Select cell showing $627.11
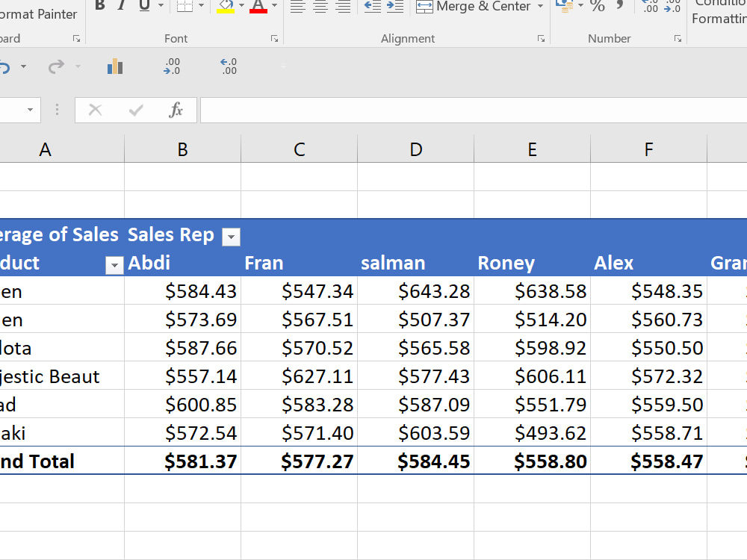The height and width of the screenshot is (560, 747). tap(300, 376)
